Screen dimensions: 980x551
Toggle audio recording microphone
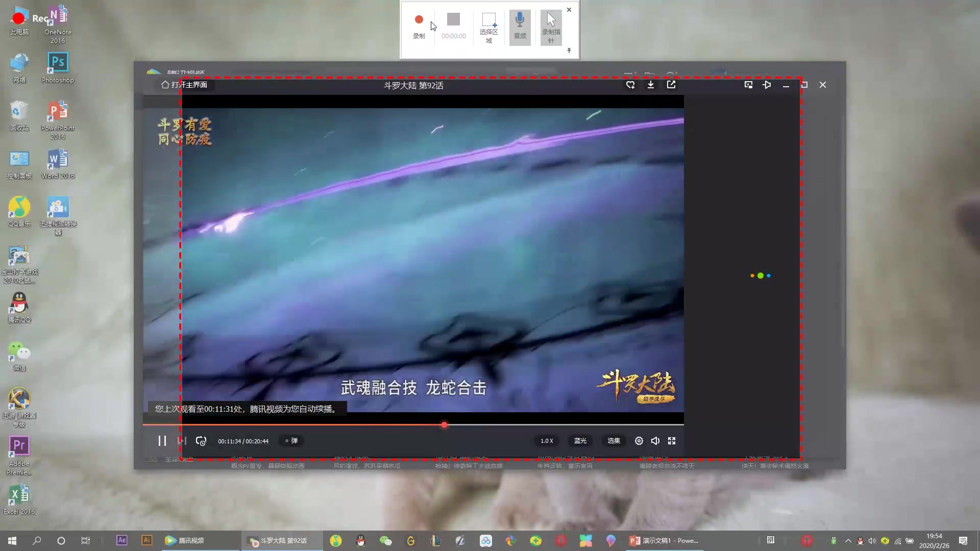(x=520, y=27)
